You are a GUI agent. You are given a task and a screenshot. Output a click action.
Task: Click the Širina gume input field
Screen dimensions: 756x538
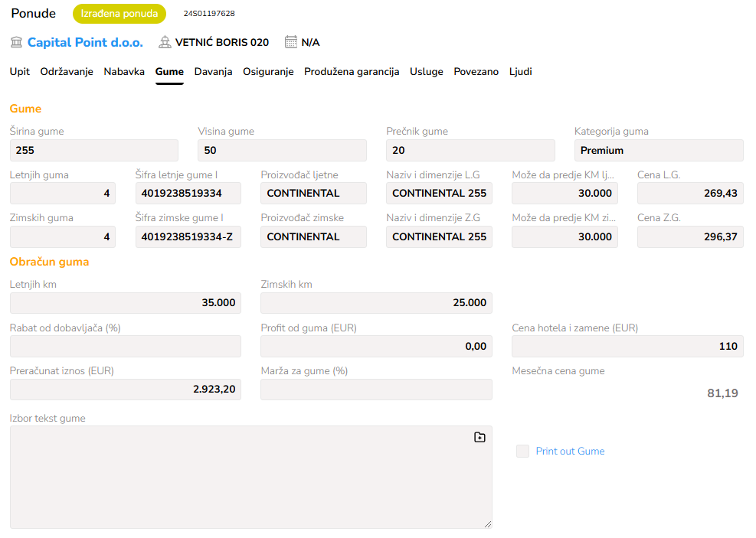[93, 151]
